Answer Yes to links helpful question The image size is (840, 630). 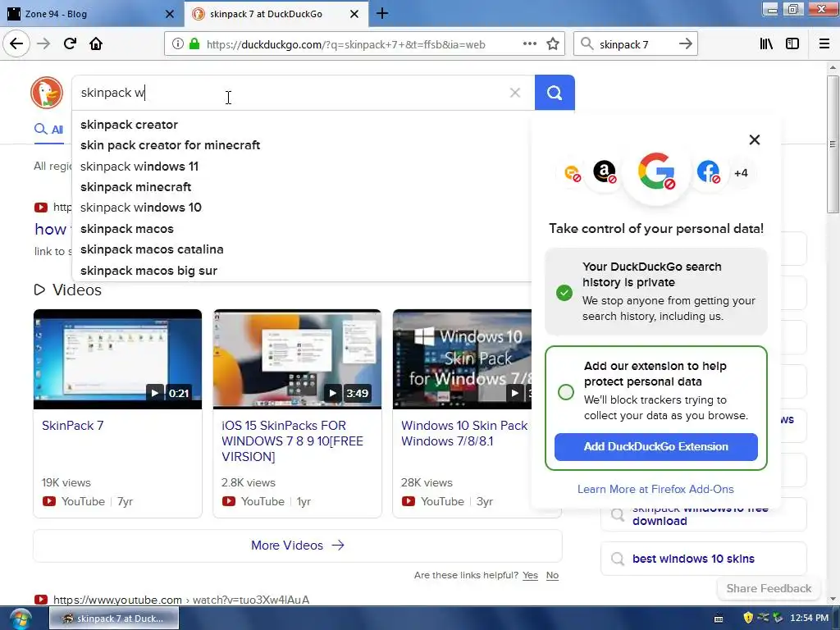pyautogui.click(x=530, y=575)
